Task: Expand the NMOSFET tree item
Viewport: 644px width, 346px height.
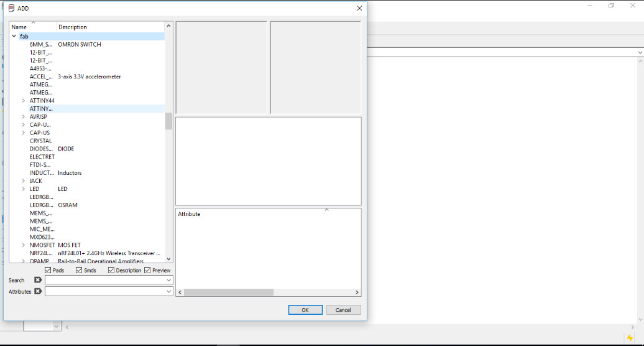Action: [24, 245]
